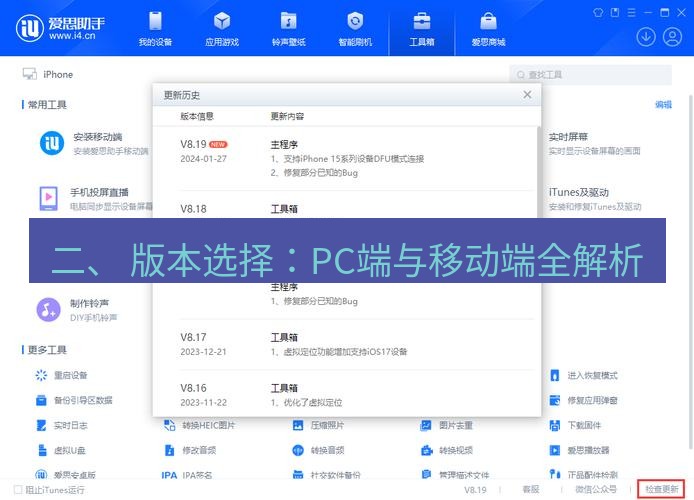The width and height of the screenshot is (694, 500).
Task: Open the 实时屏幕 tool
Action: pos(594,143)
